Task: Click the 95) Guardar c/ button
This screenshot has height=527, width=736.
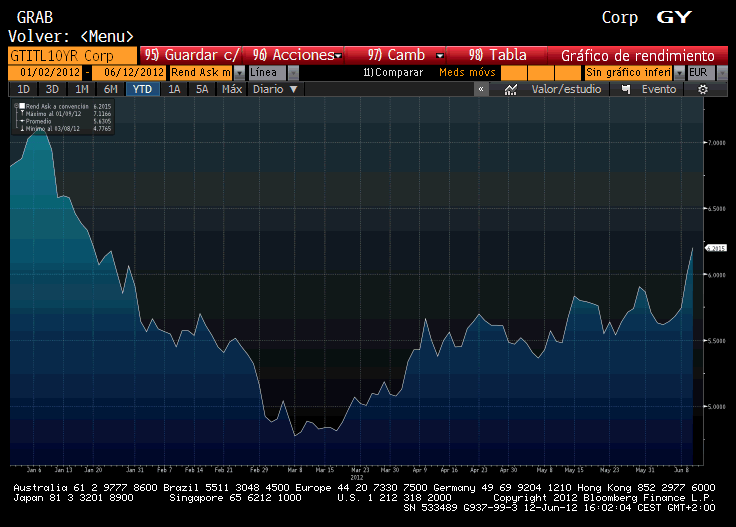Action: click(x=191, y=55)
